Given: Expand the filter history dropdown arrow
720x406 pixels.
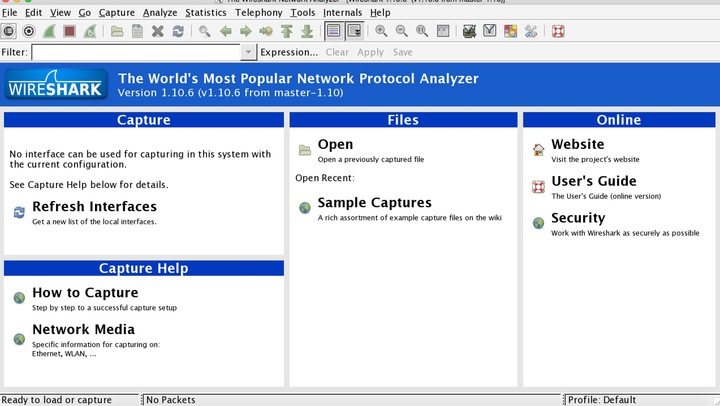Looking at the screenshot, I should coord(248,52).
